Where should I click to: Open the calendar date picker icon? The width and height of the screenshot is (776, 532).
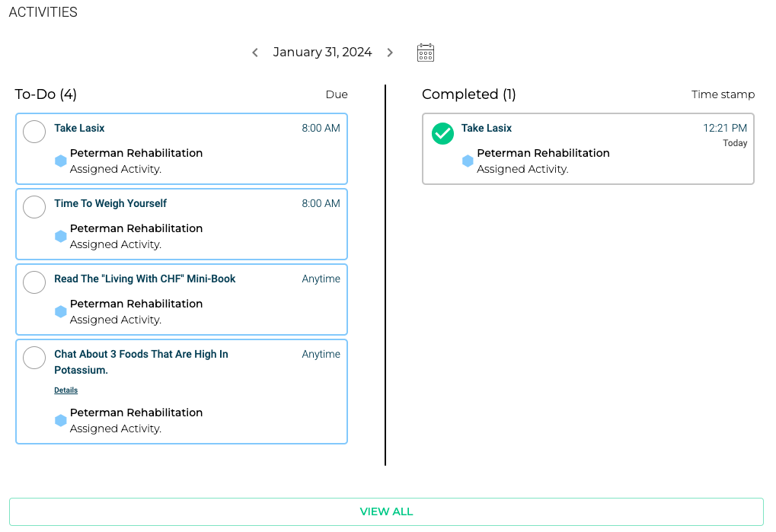click(425, 53)
